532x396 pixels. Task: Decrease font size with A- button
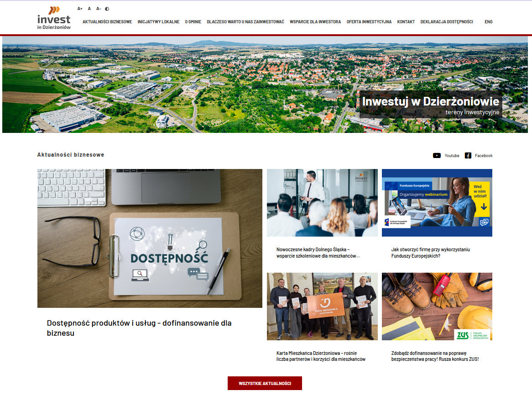click(x=99, y=9)
